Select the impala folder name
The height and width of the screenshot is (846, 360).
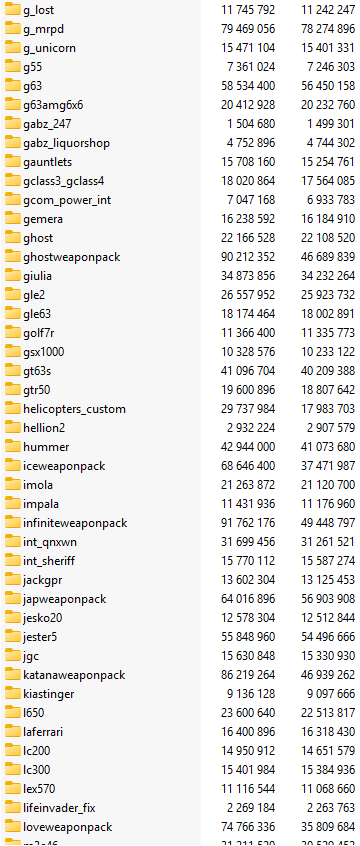click(x=42, y=503)
